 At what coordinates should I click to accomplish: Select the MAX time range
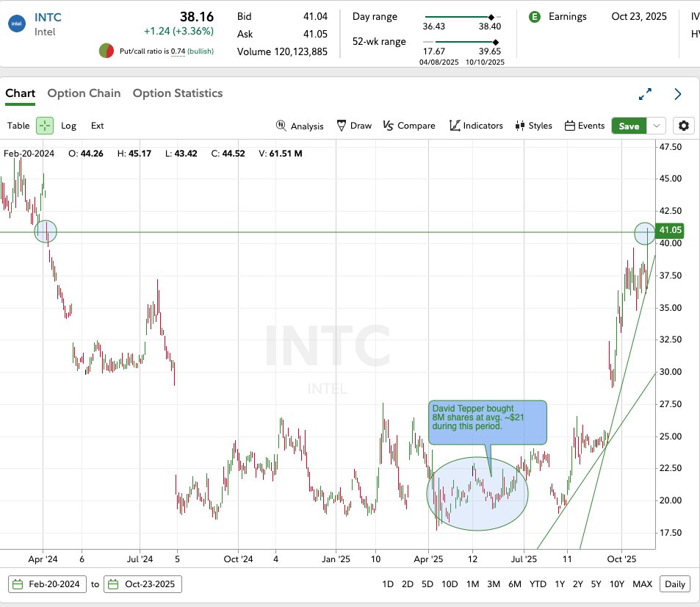[x=643, y=584]
